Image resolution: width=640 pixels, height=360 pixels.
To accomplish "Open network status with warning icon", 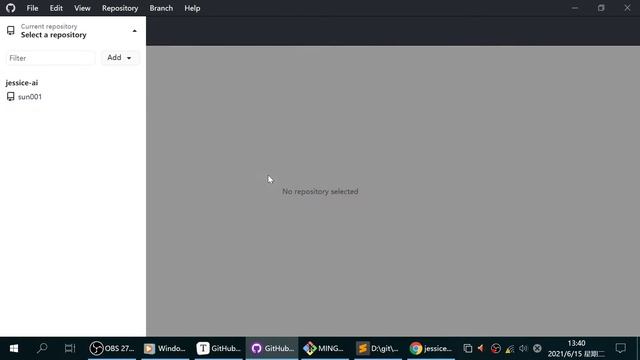I will [509, 348].
